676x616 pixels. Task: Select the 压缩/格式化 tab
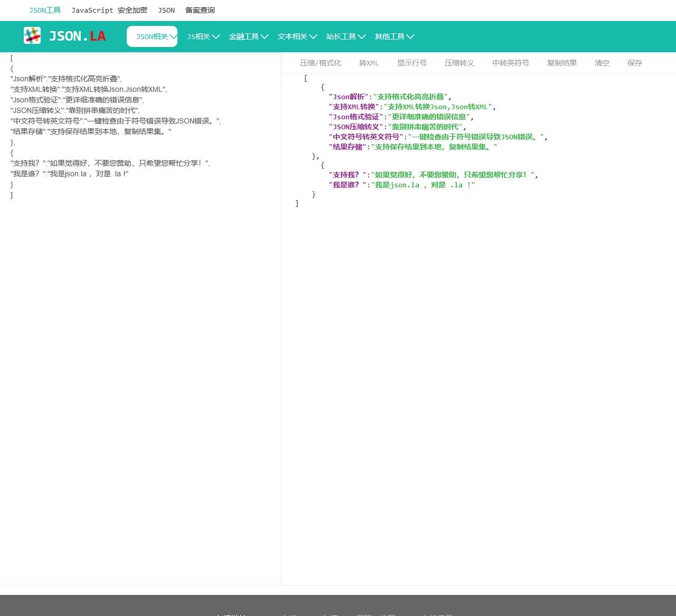click(x=321, y=63)
